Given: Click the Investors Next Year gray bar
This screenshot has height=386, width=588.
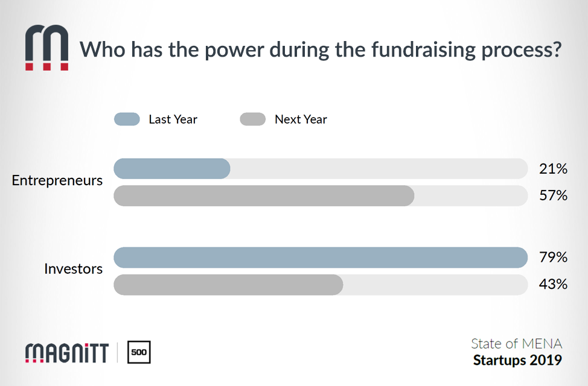Looking at the screenshot, I should coord(228,285).
